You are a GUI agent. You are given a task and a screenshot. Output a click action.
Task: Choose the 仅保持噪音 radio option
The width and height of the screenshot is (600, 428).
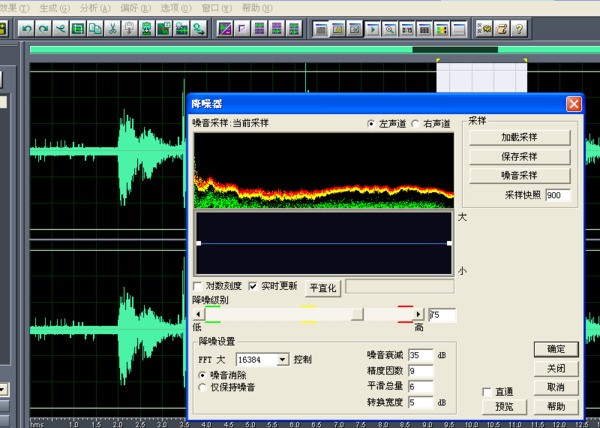pyautogui.click(x=203, y=385)
